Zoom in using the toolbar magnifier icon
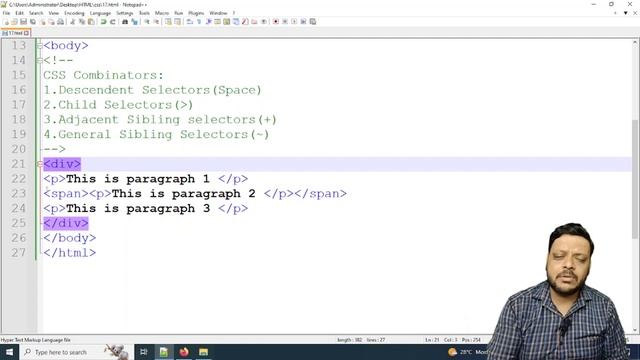640x360 pixels. click(147, 22)
